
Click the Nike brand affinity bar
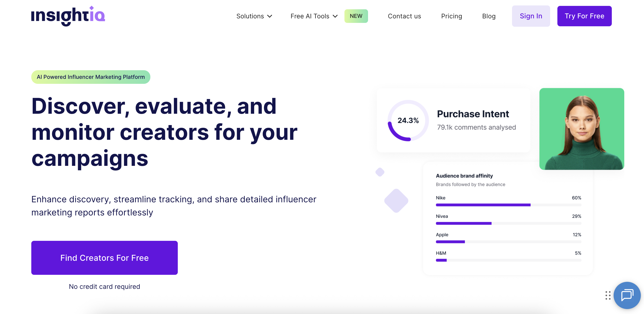[x=508, y=205]
